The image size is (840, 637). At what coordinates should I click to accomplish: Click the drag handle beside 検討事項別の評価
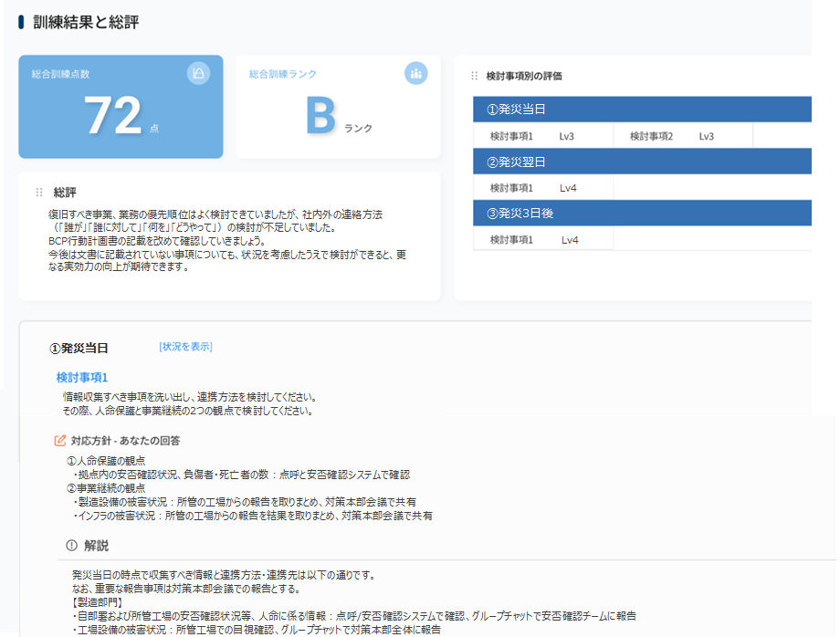coord(474,76)
